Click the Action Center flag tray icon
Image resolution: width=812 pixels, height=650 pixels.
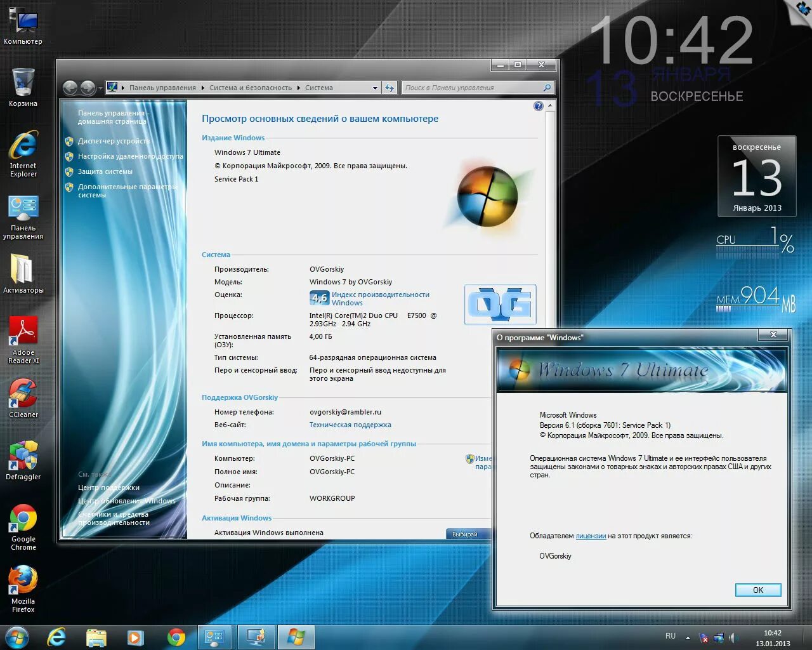(x=703, y=637)
